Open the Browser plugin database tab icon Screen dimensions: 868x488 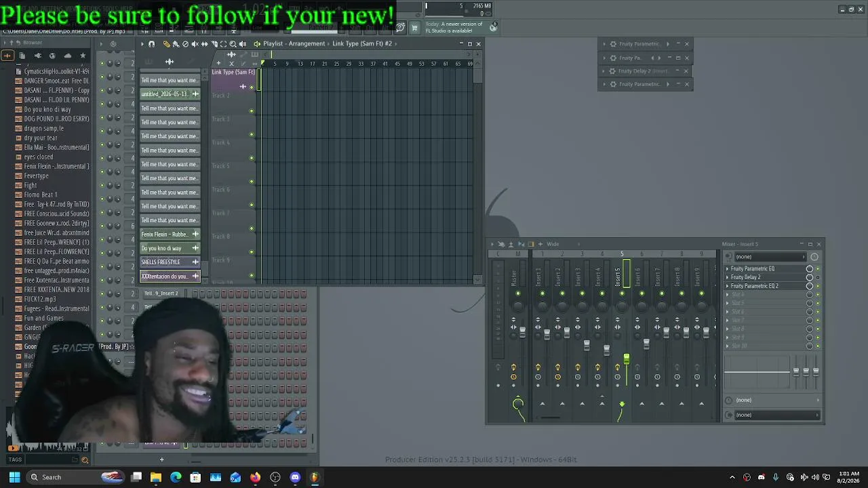[x=37, y=56]
